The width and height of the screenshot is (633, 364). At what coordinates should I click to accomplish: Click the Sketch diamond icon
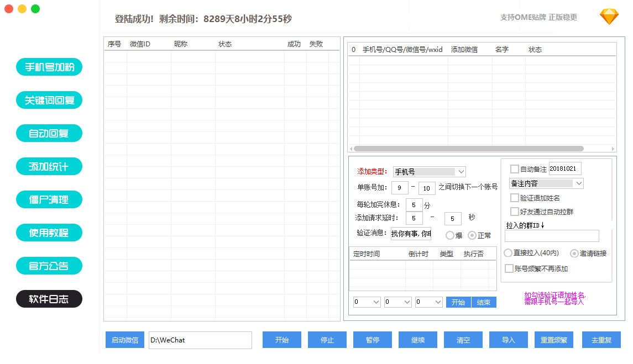[609, 17]
